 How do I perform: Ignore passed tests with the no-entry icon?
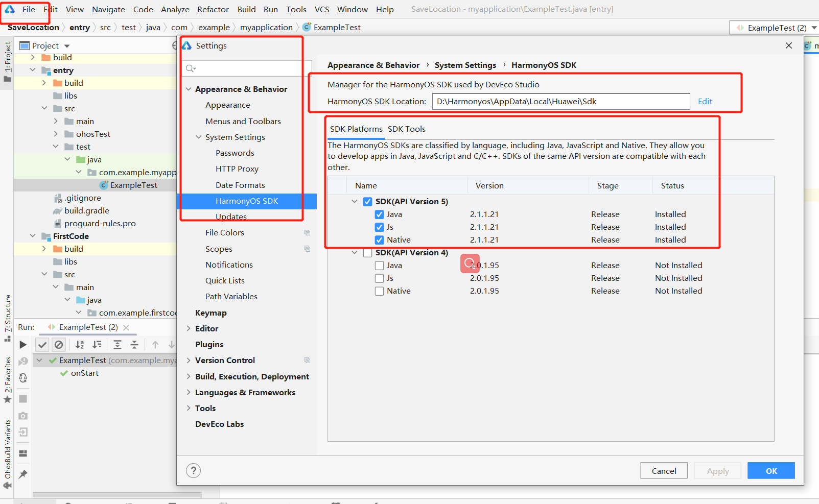(59, 345)
